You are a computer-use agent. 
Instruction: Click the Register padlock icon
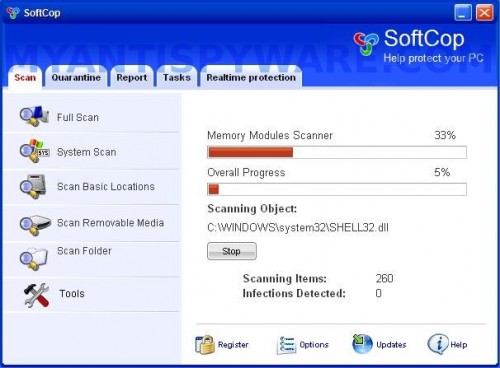pyautogui.click(x=205, y=344)
